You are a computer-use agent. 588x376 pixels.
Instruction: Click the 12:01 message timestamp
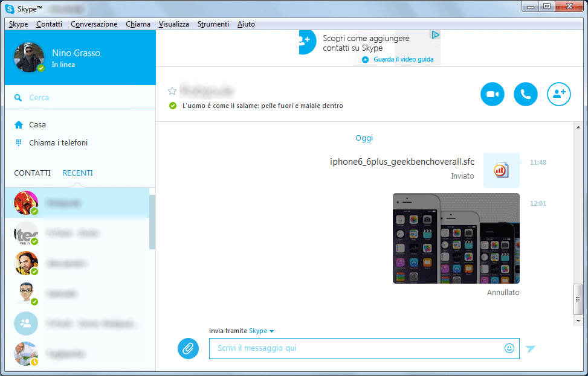pyautogui.click(x=538, y=204)
